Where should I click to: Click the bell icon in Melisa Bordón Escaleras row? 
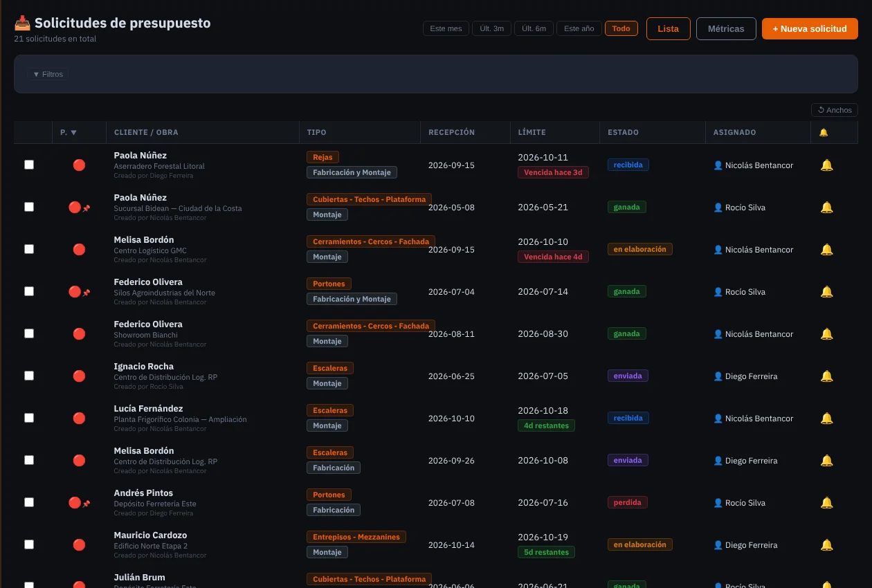point(826,461)
